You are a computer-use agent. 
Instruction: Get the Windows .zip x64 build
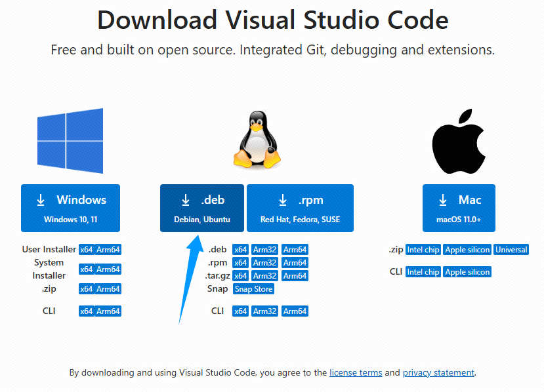pyautogui.click(x=87, y=289)
